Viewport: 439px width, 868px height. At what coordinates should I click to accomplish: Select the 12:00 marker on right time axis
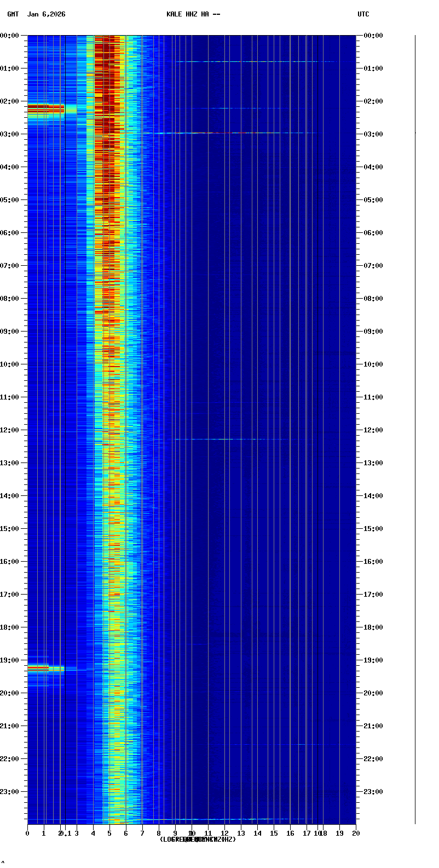374,430
